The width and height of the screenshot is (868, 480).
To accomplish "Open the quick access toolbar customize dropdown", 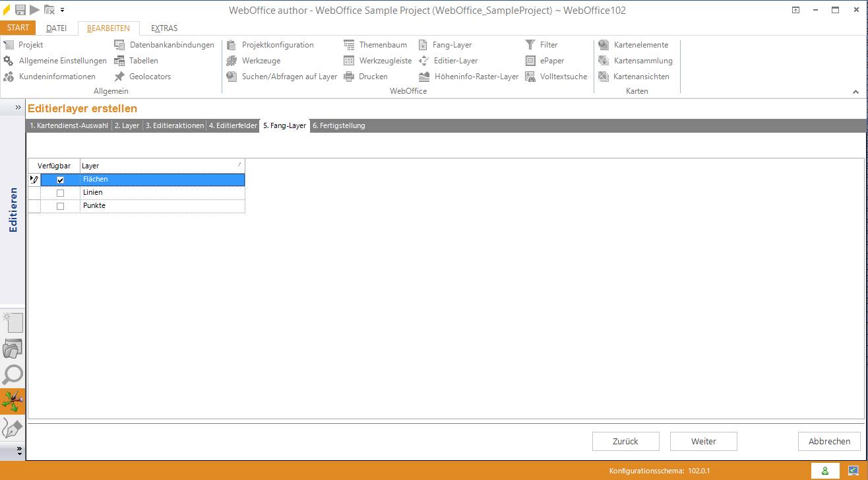I will pos(62,10).
